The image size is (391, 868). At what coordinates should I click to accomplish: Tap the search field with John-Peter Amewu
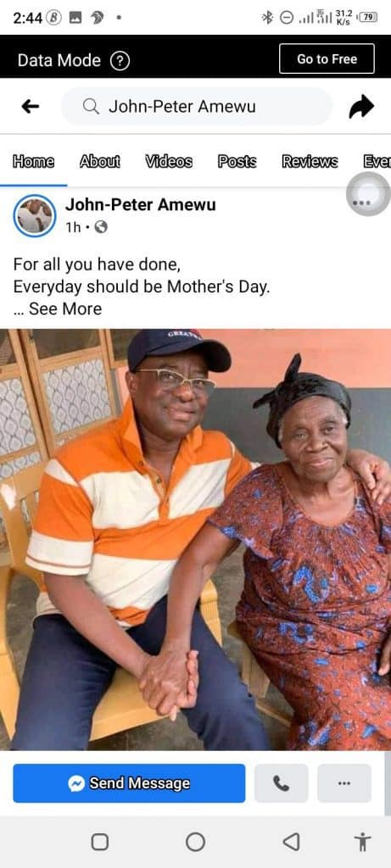(x=197, y=106)
